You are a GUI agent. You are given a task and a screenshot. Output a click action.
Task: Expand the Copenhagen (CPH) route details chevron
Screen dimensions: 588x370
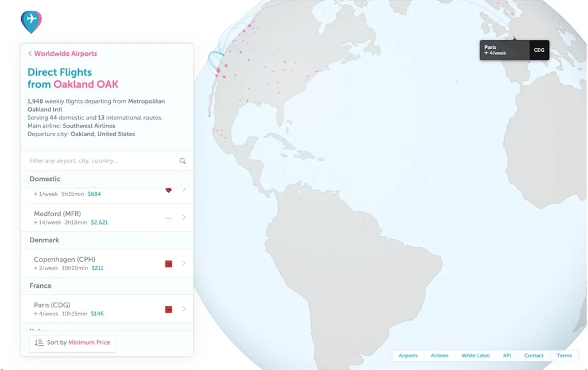point(184,263)
